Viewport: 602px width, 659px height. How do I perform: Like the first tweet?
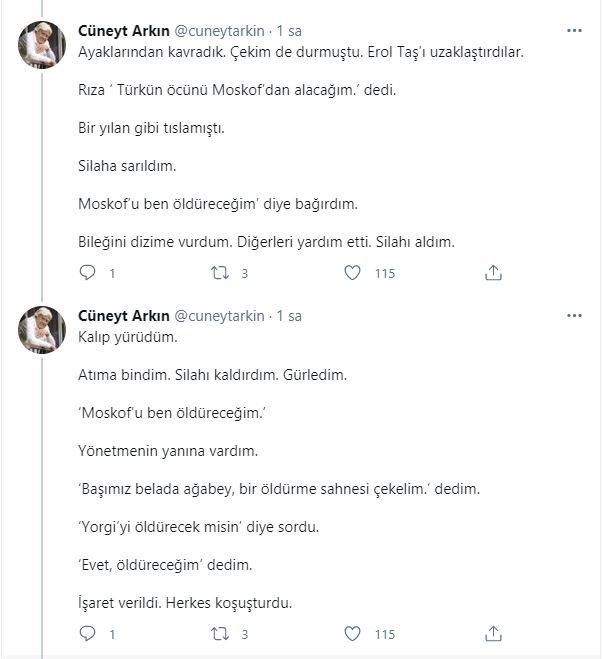coord(352,273)
